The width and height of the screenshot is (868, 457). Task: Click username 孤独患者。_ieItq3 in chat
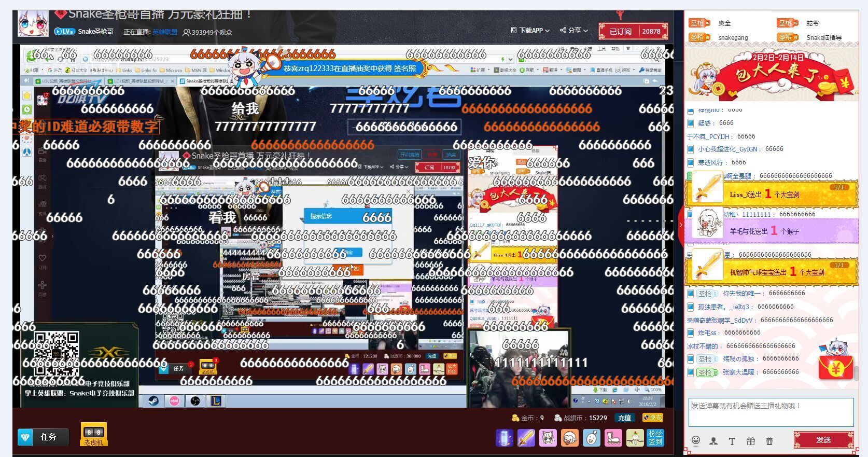[723, 307]
